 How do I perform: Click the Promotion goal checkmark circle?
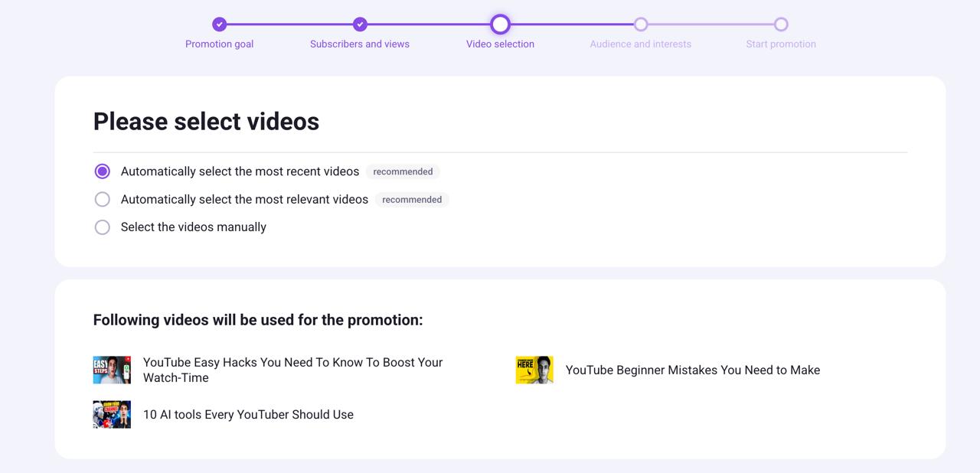[x=219, y=24]
